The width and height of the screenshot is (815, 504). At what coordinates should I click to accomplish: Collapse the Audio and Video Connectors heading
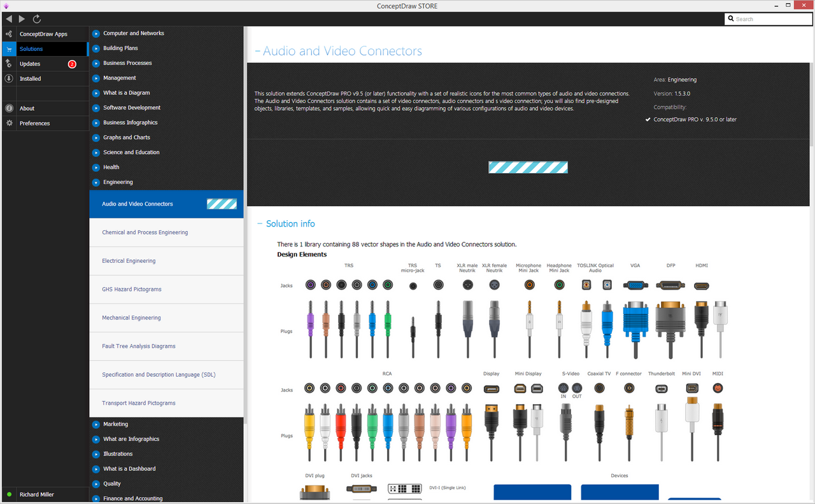pos(257,52)
